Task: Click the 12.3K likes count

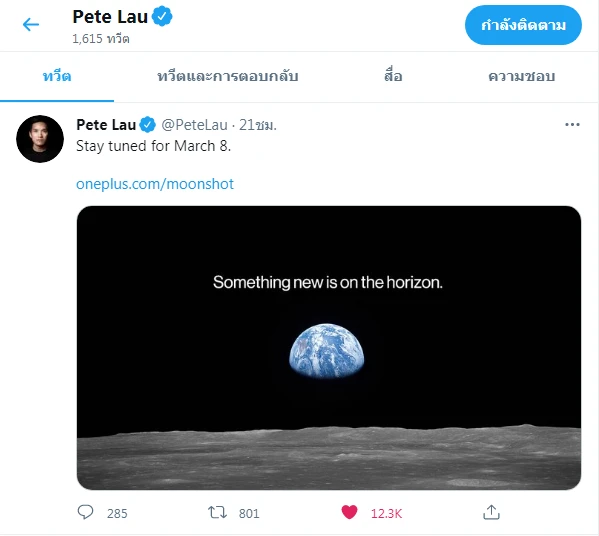Action: tap(386, 513)
